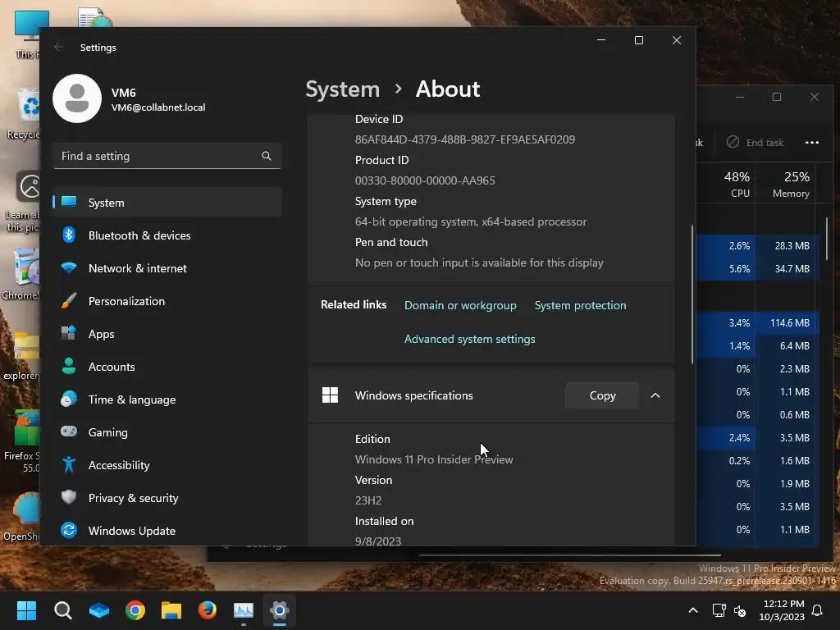Click the network status tray icon

click(x=719, y=610)
